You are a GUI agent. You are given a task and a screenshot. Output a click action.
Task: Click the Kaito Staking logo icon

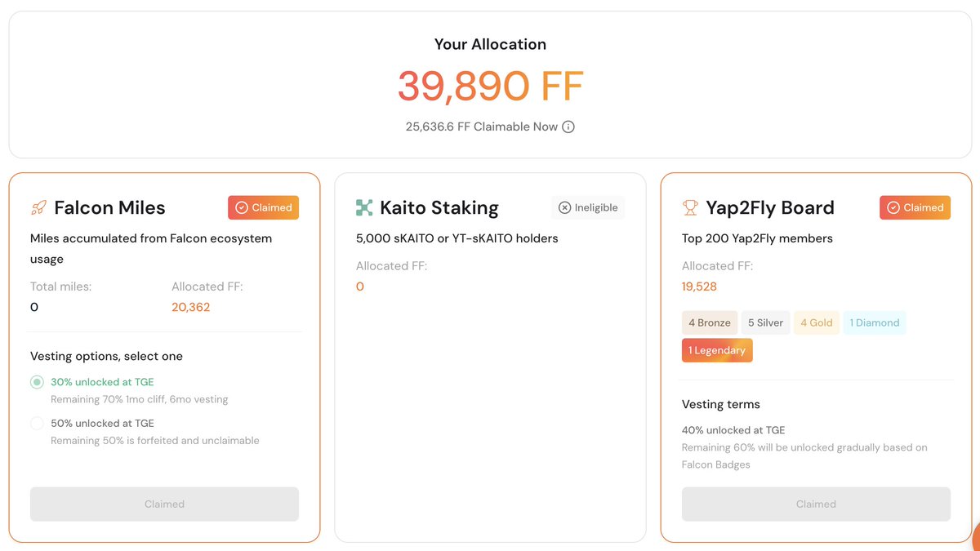tap(364, 208)
